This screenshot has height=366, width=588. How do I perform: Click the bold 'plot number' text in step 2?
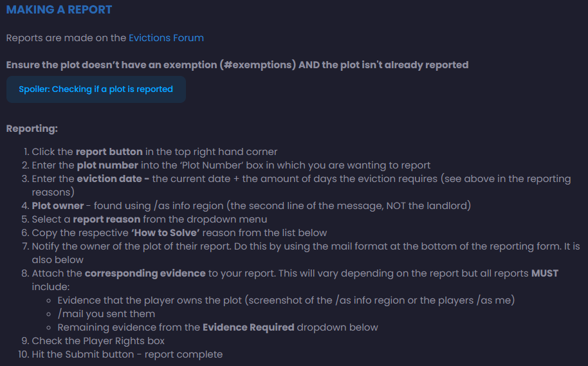tap(107, 165)
